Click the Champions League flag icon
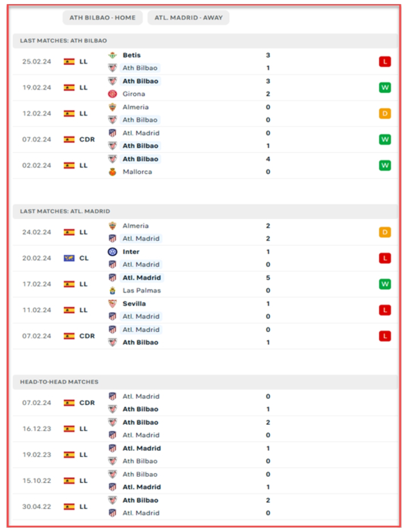The width and height of the screenshot is (409, 532). 69,258
